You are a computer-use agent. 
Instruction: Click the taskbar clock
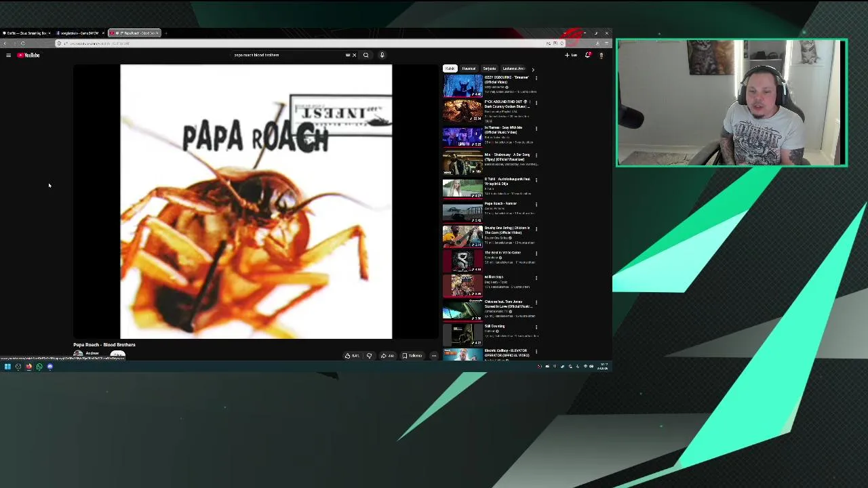point(603,367)
